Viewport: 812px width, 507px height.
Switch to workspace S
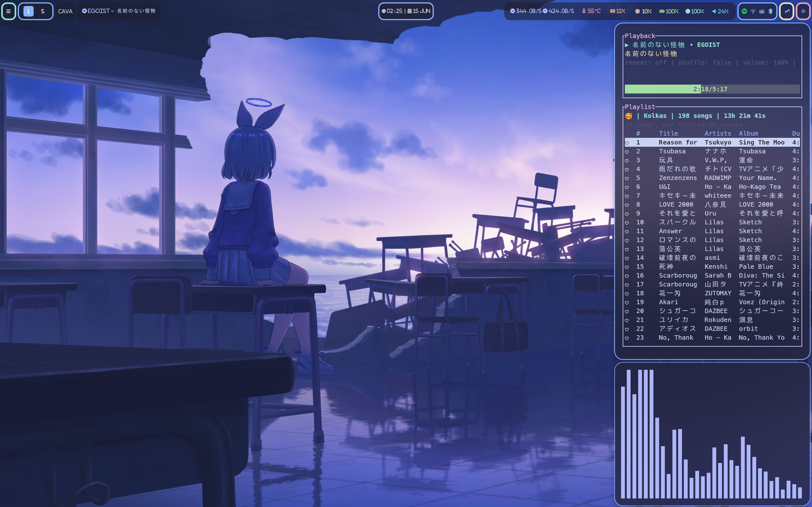tap(43, 11)
